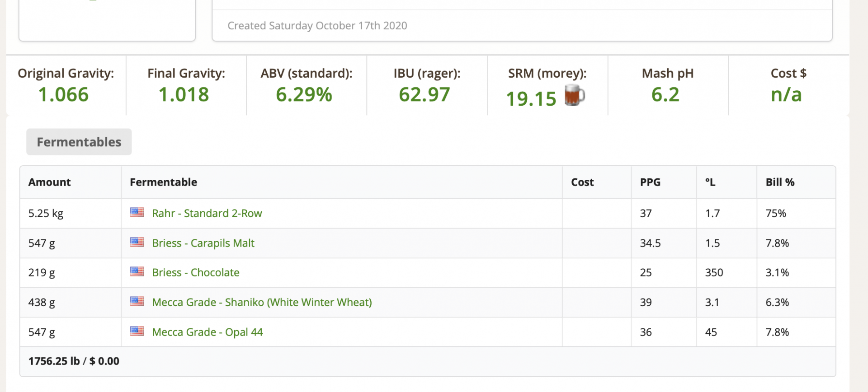The height and width of the screenshot is (392, 868).
Task: Click the PPG column header
Action: [x=650, y=182]
